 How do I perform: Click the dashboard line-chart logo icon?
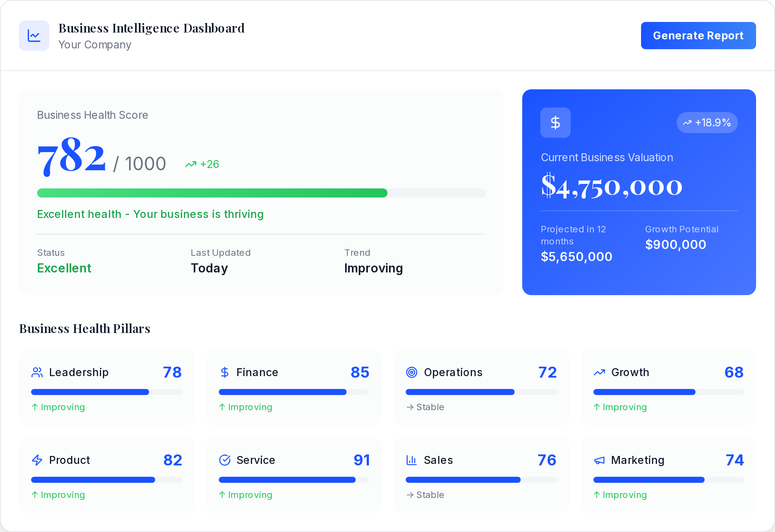pyautogui.click(x=34, y=36)
